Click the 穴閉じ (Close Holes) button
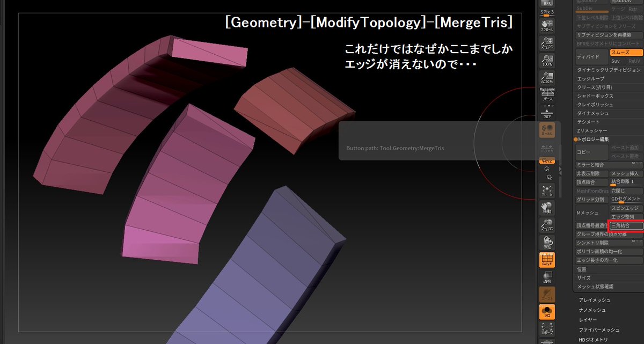 pyautogui.click(x=626, y=191)
